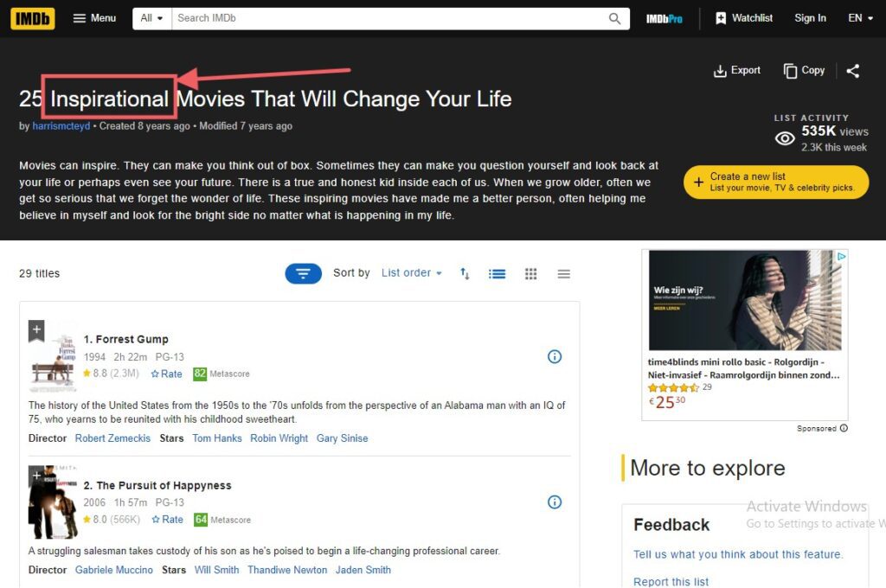Viewport: 886px width, 588px height.
Task: Click the time4blinds ad image
Action: pyautogui.click(x=745, y=301)
